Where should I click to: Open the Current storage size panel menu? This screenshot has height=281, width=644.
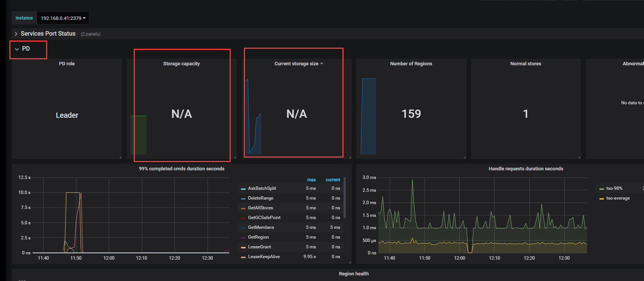click(299, 64)
